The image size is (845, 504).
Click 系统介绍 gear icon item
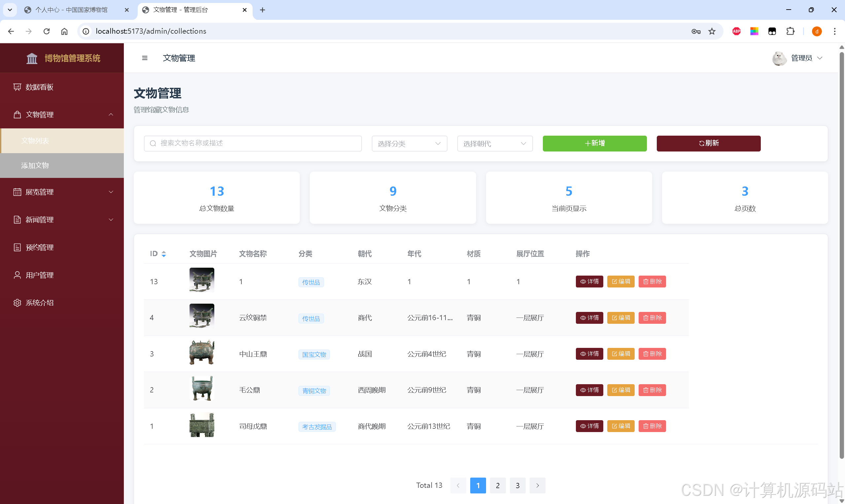(39, 303)
